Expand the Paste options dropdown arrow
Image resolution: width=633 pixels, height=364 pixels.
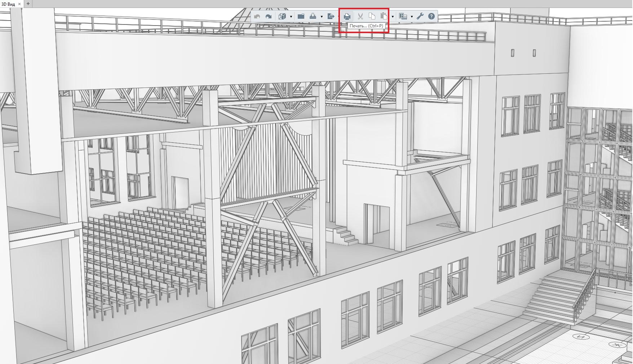point(393,17)
